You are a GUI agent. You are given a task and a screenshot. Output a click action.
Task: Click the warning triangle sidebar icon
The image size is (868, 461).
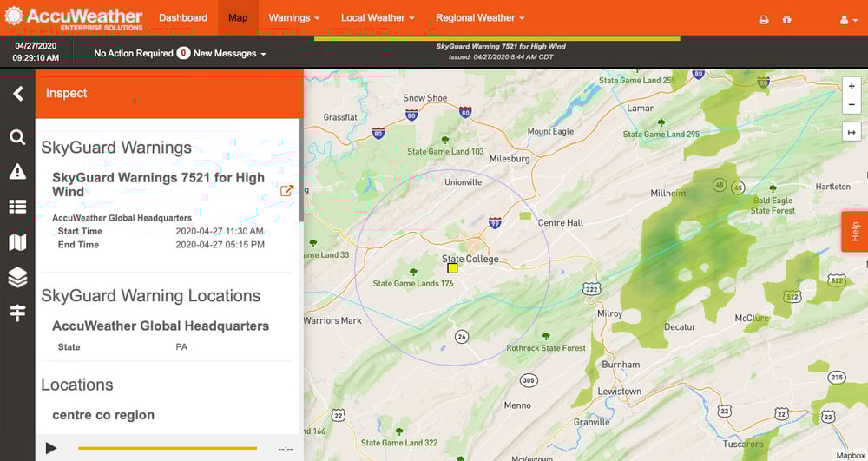click(17, 172)
